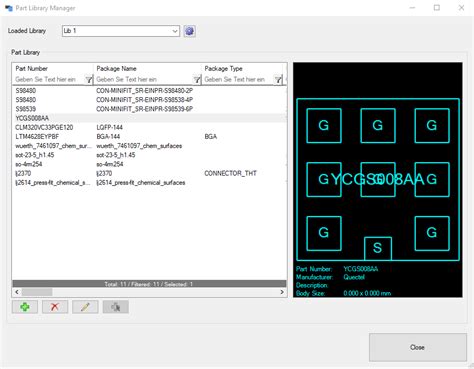
Task: Click the S pad in footprint preview
Action: click(x=378, y=248)
